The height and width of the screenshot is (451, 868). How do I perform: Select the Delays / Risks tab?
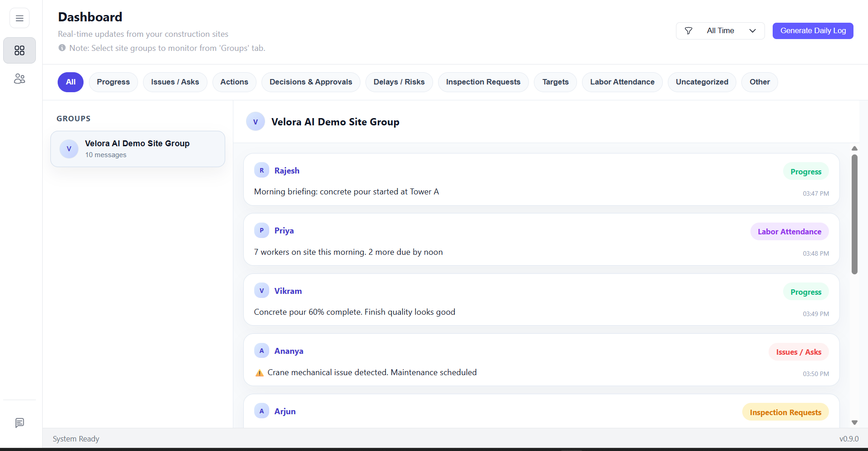tap(399, 82)
